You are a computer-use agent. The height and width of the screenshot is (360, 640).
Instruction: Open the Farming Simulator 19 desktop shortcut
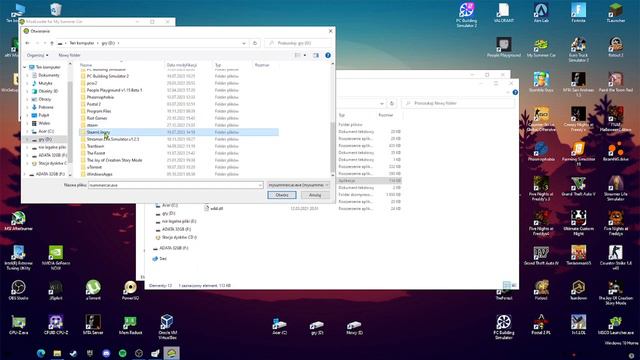click(x=578, y=154)
